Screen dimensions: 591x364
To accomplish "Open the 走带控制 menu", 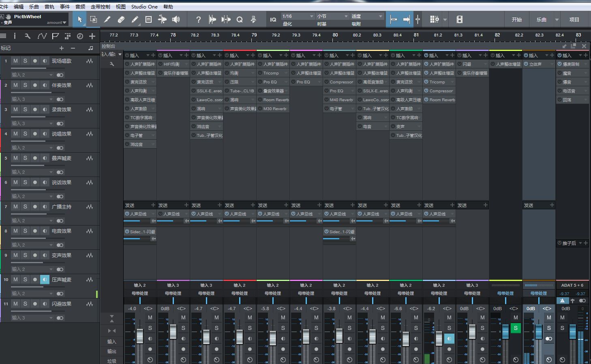I will (x=101, y=6).
